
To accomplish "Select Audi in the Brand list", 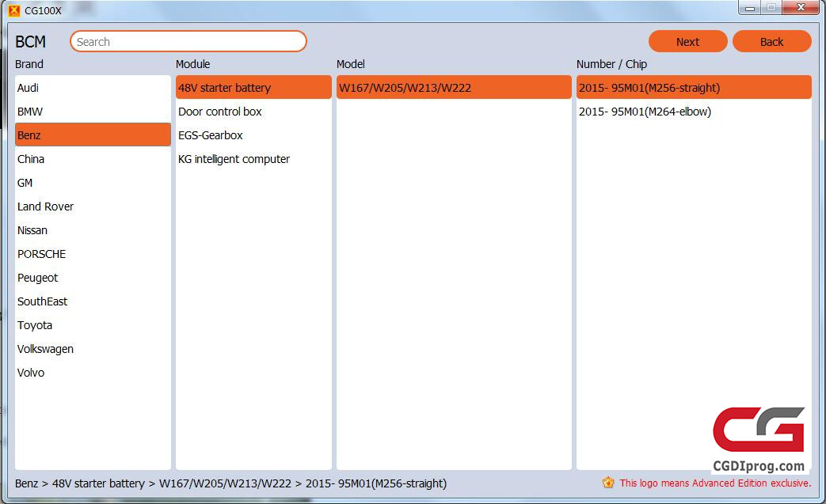I will coord(93,87).
